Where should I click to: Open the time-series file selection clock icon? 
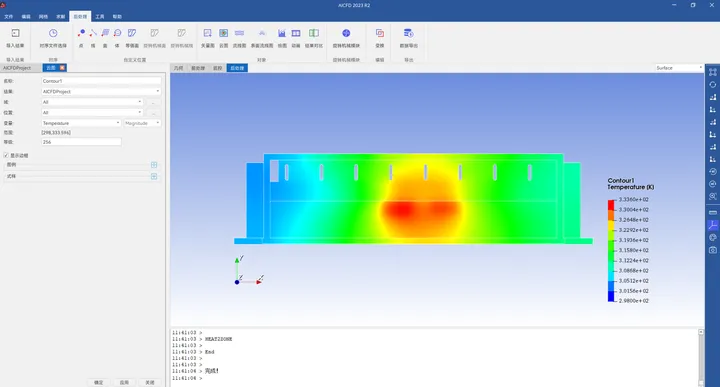53,34
